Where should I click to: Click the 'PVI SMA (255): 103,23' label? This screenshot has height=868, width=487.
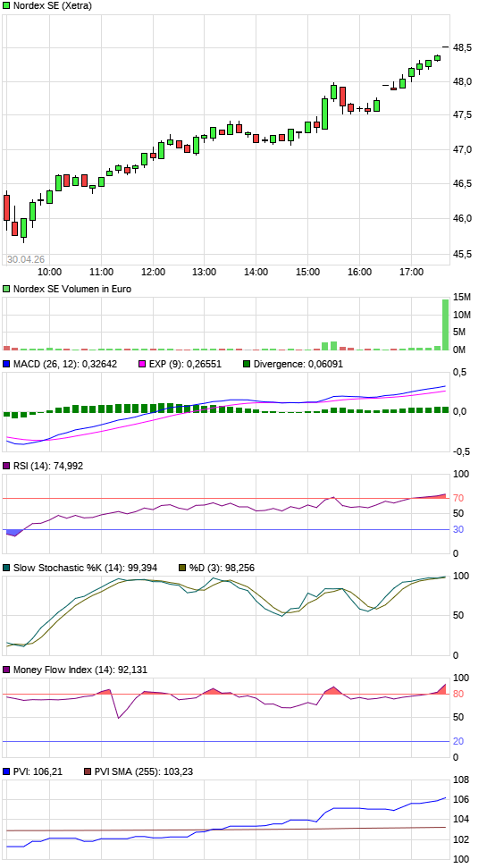pyautogui.click(x=144, y=771)
